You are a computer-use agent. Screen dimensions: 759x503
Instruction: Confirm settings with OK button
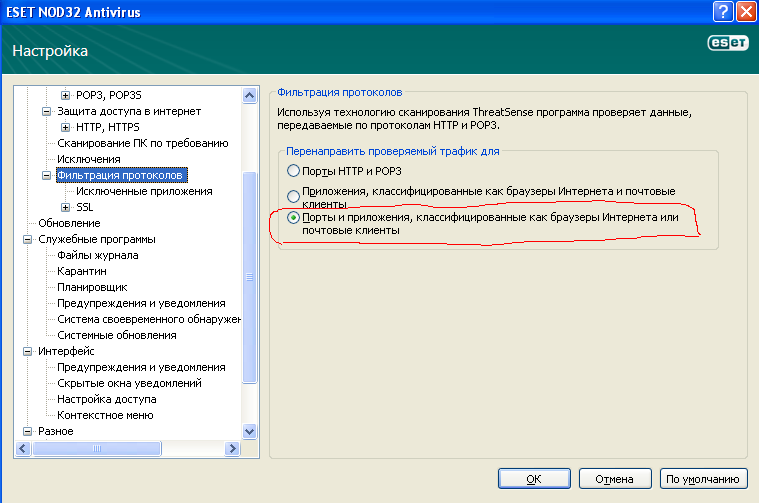pyautogui.click(x=534, y=479)
